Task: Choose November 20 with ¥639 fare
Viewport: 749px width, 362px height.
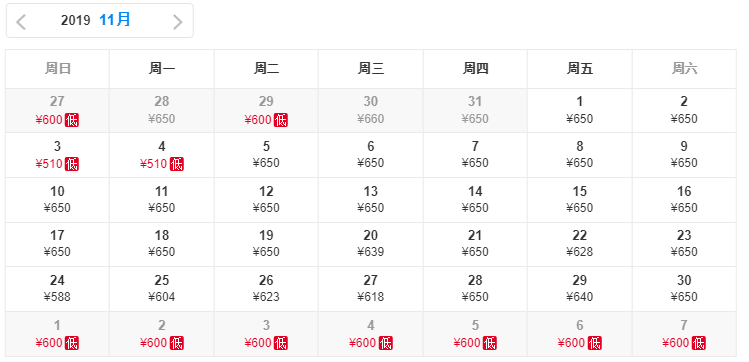Action: pos(371,244)
